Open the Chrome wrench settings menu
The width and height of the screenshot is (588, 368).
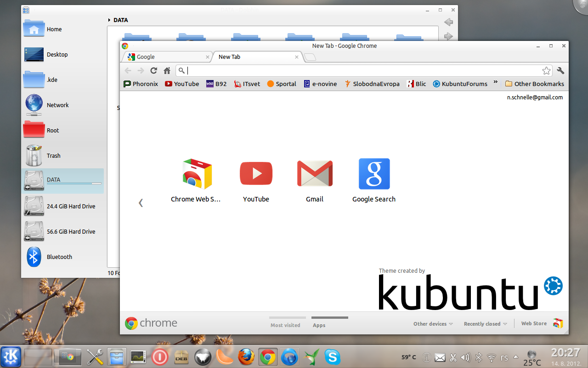[560, 70]
